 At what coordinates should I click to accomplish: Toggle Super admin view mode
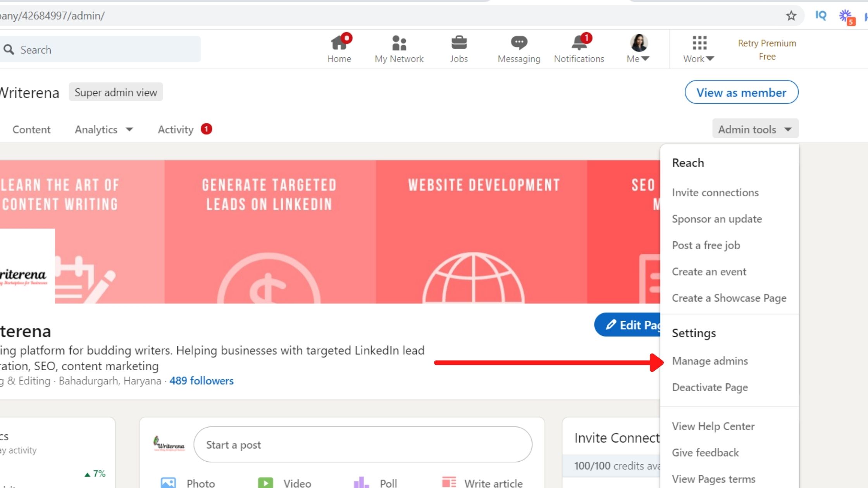click(115, 92)
